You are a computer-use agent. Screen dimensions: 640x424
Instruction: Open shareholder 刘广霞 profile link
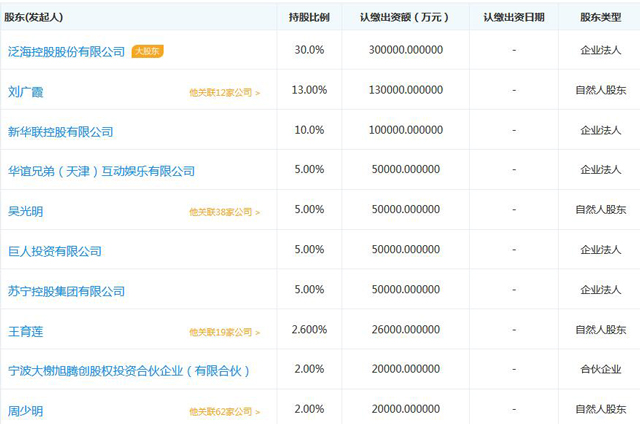coord(25,92)
